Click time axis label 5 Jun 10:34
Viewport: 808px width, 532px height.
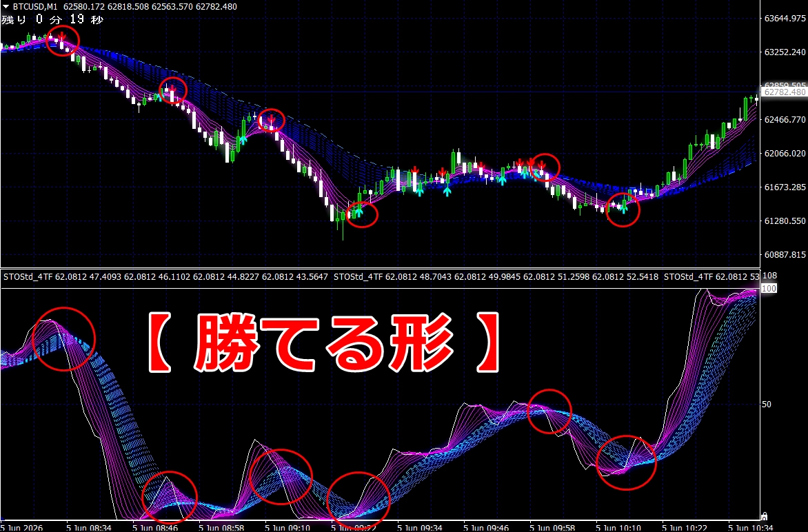click(751, 528)
